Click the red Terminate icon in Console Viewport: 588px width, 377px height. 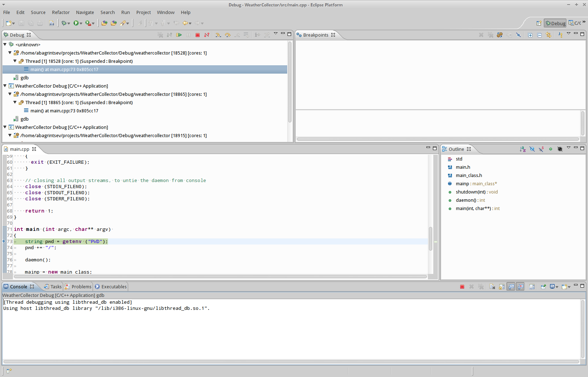[x=462, y=287]
